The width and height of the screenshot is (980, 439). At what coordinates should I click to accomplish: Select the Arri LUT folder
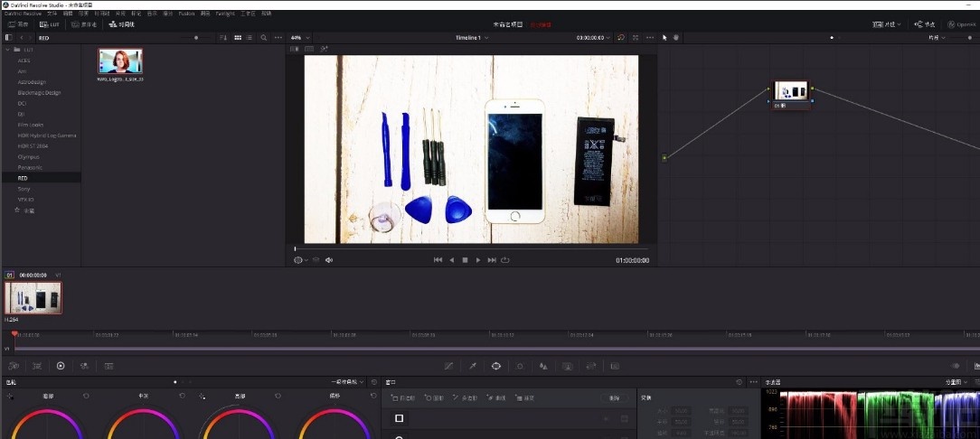[x=22, y=71]
